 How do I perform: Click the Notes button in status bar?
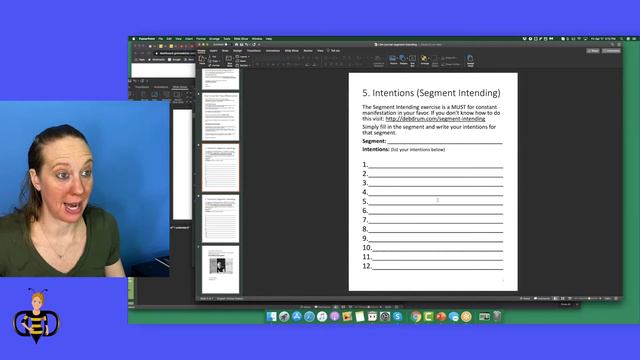pyautogui.click(x=525, y=298)
